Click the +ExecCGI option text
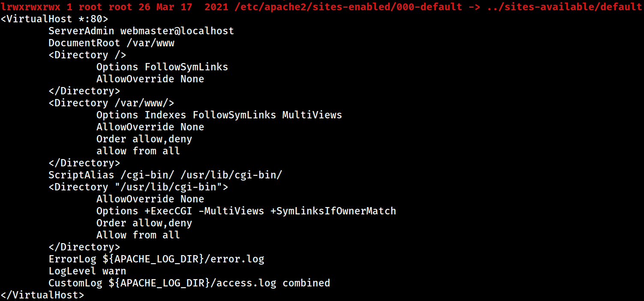 coord(168,211)
